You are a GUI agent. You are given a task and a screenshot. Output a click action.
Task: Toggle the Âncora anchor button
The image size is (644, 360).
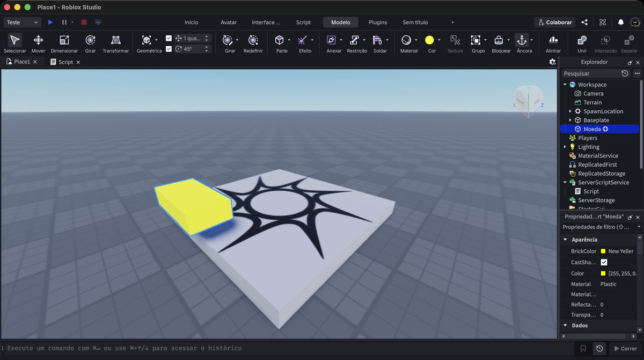[x=521, y=40]
